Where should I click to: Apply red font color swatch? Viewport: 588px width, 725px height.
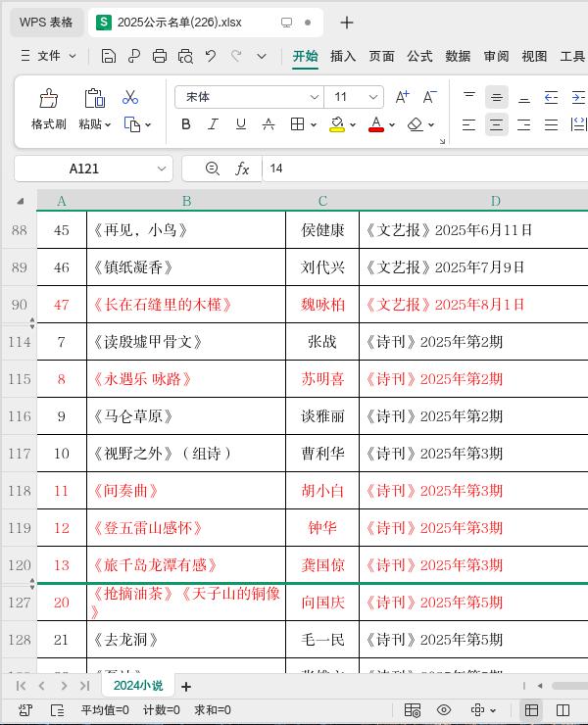click(x=376, y=130)
